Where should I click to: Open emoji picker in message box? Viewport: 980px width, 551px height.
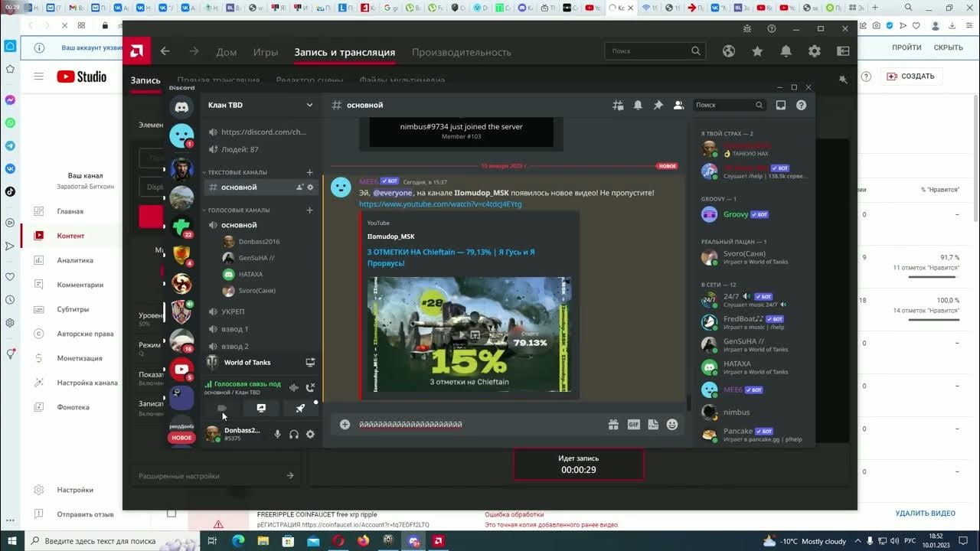pyautogui.click(x=672, y=424)
